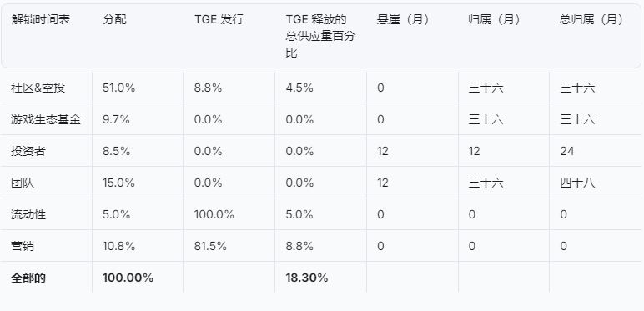Select the 归属（月） column header

tap(495, 19)
